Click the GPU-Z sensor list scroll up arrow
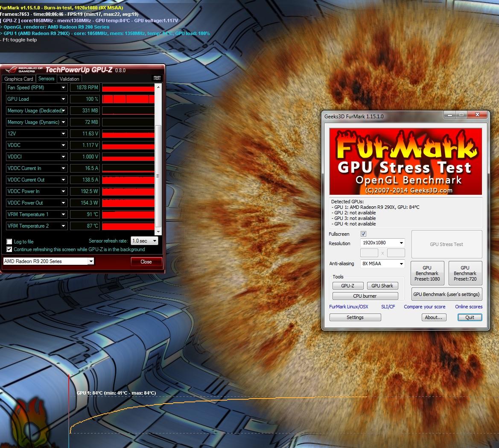 click(x=158, y=87)
